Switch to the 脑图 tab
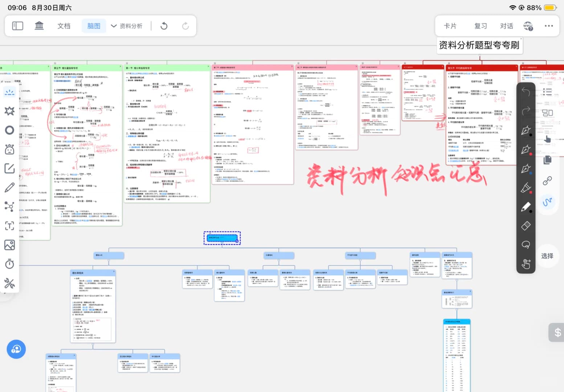The height and width of the screenshot is (392, 564). [x=94, y=26]
